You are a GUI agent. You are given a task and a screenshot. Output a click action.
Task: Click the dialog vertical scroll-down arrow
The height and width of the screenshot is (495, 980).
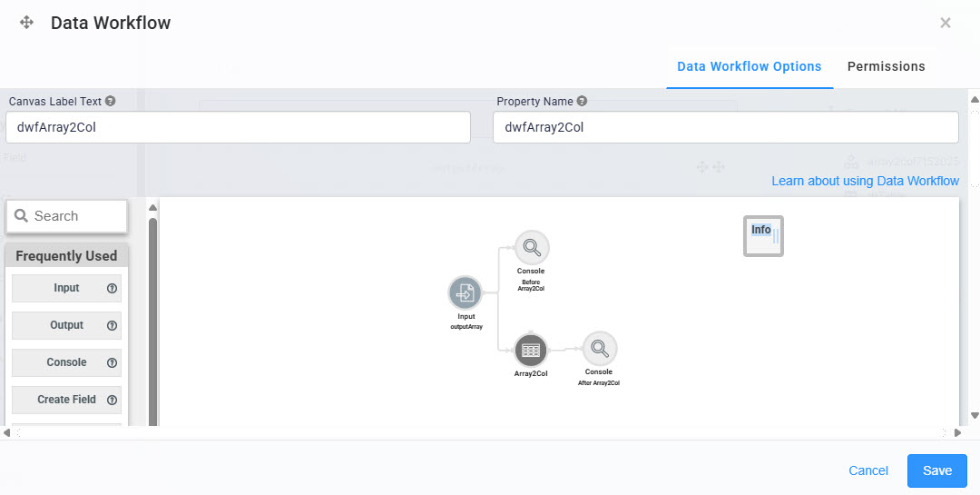coord(975,415)
